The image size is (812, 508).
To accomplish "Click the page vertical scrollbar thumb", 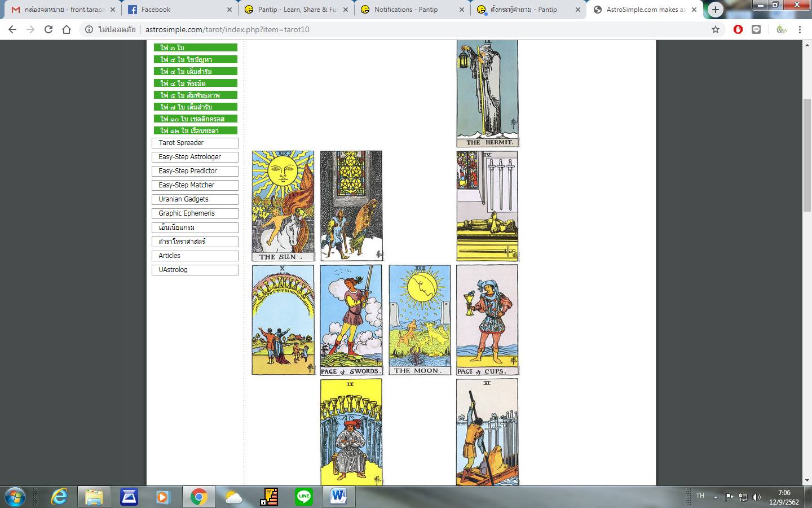I will tap(807, 155).
